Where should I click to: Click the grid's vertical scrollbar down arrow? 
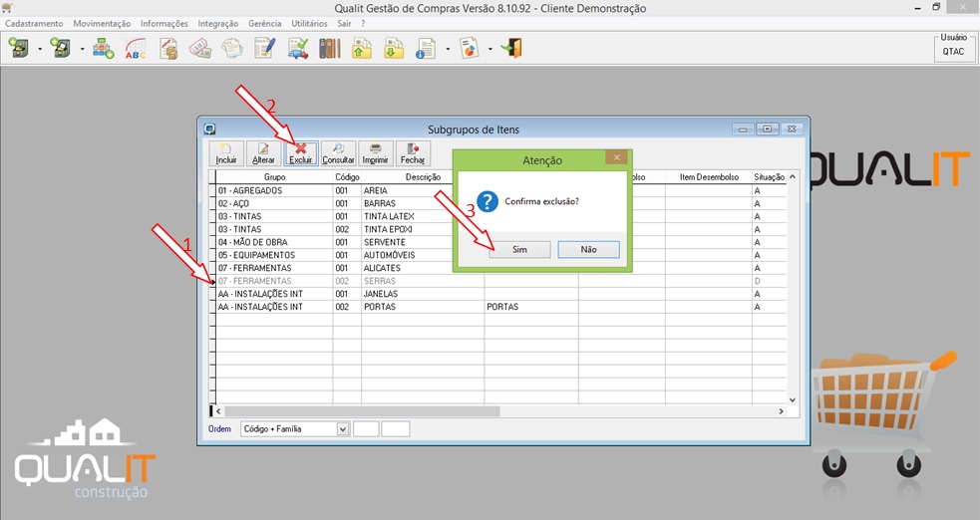[793, 400]
